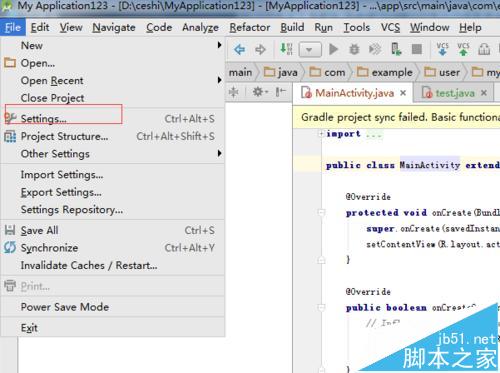The image size is (500, 373).
Task: Open Settings Repository...
Action: [x=113, y=210]
